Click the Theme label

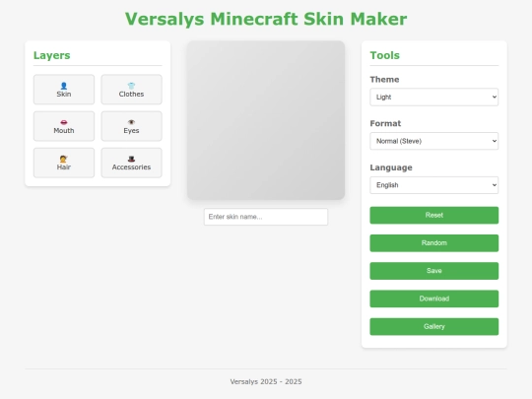pyautogui.click(x=384, y=80)
